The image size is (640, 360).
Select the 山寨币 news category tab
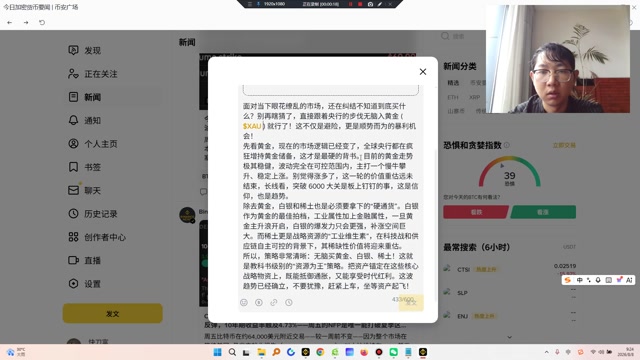[456, 111]
